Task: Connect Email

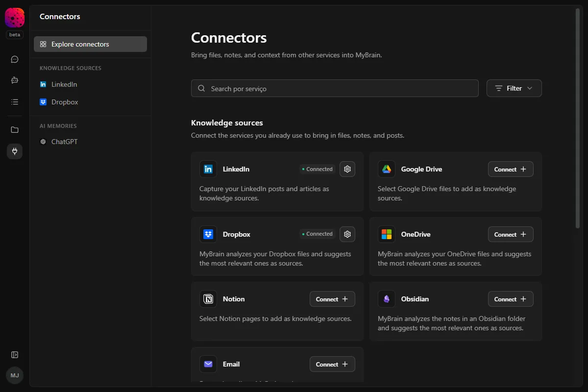Action: pyautogui.click(x=332, y=364)
